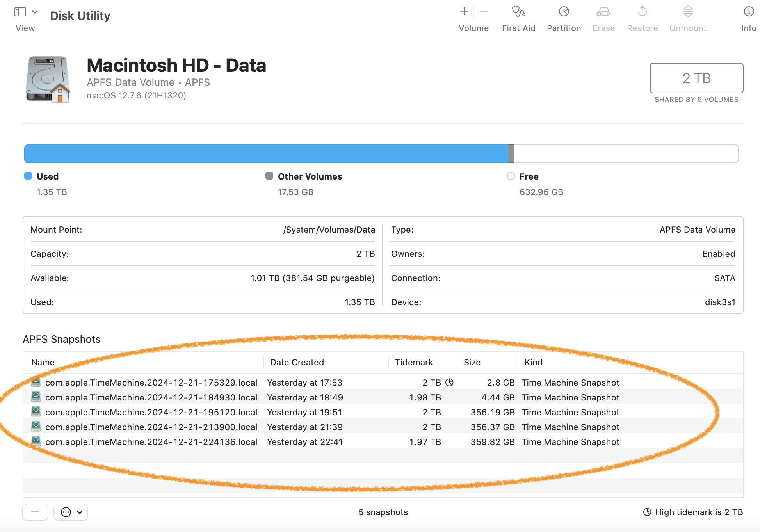Open the snapshot ellipsis actions menu
The width and height of the screenshot is (760, 532).
tap(71, 512)
